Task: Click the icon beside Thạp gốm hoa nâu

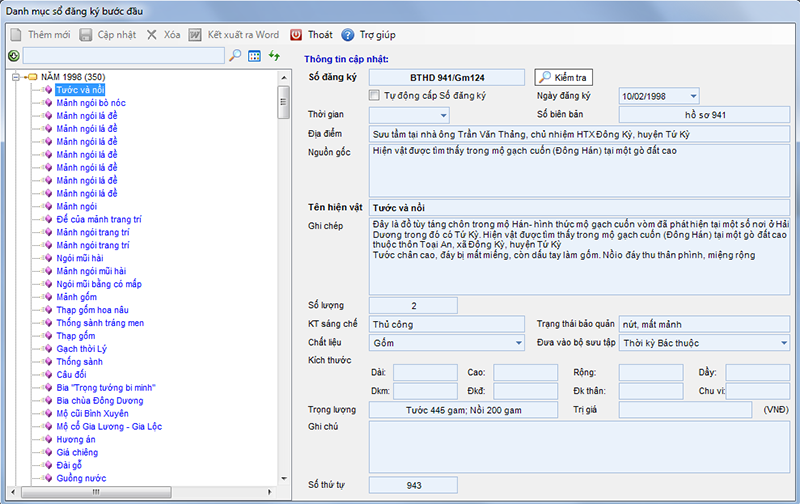Action: [48, 310]
